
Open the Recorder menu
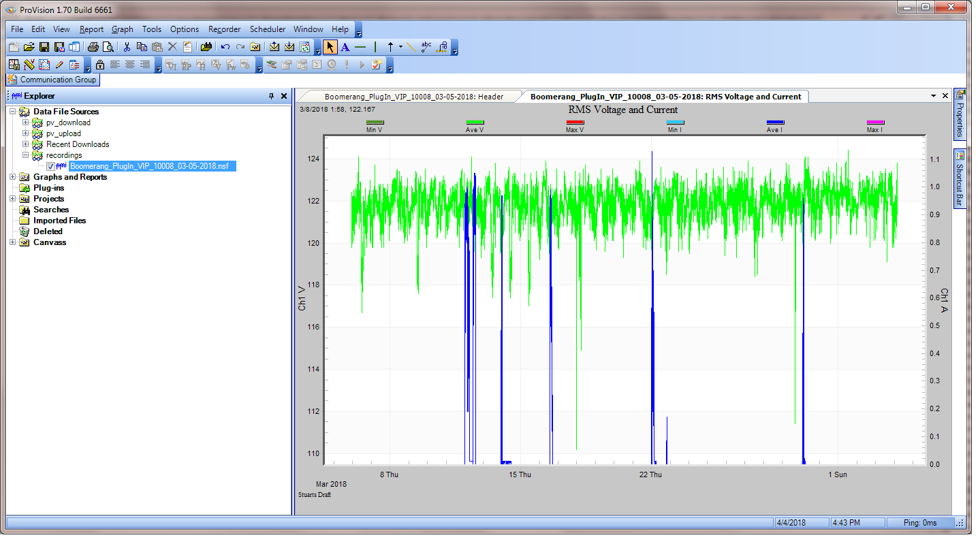tap(224, 29)
